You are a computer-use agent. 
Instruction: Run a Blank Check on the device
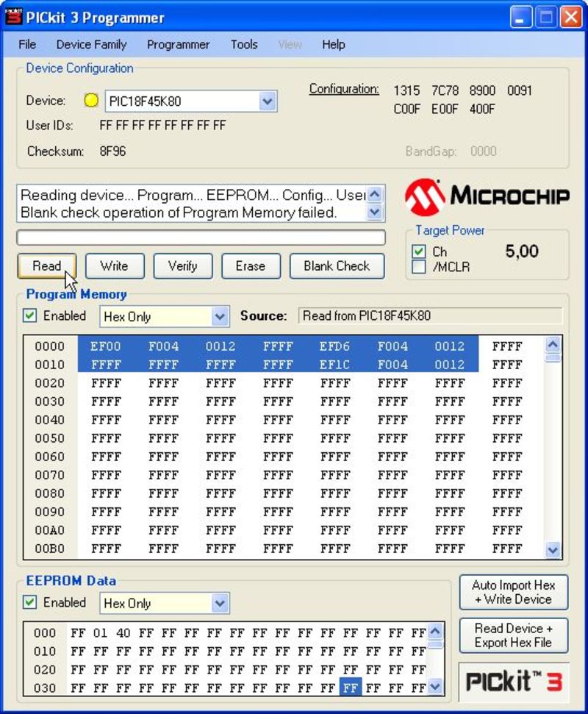(337, 266)
